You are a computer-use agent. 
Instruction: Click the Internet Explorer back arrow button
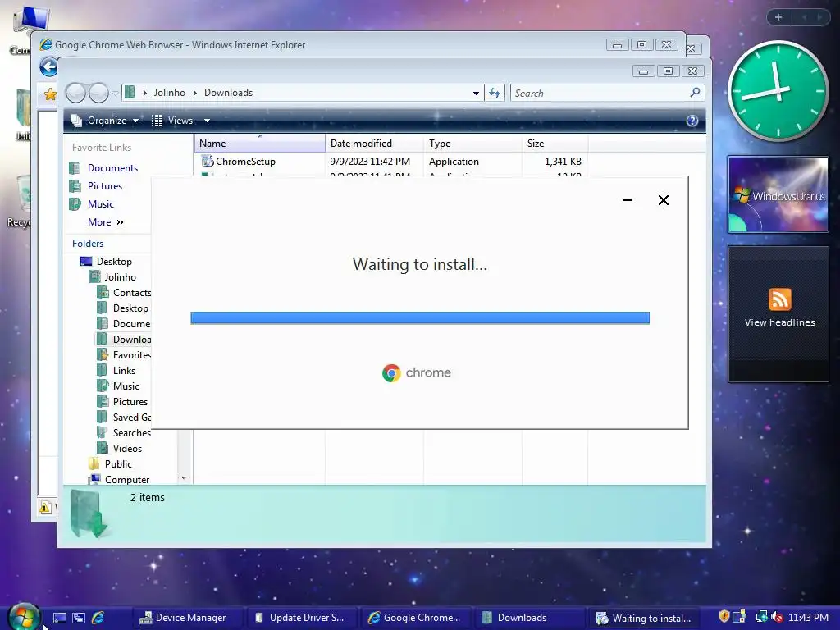point(48,67)
